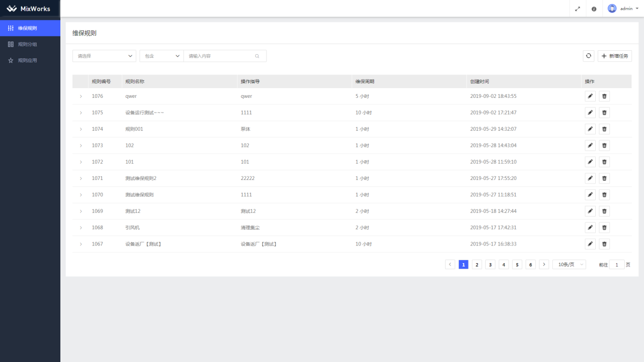Go to 规则应用 in the sidebar
644x362 pixels.
(x=27, y=61)
